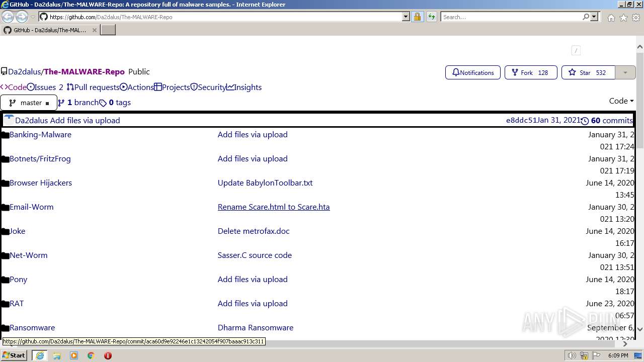Image resolution: width=644 pixels, height=362 pixels.
Task: Open commit Update BabylonToolbar.txt
Action: [265, 183]
